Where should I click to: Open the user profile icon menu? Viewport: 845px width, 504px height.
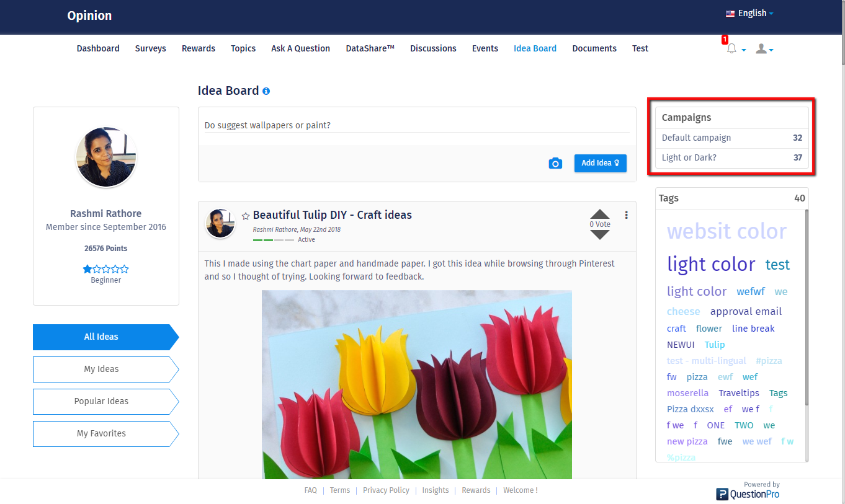coord(761,49)
